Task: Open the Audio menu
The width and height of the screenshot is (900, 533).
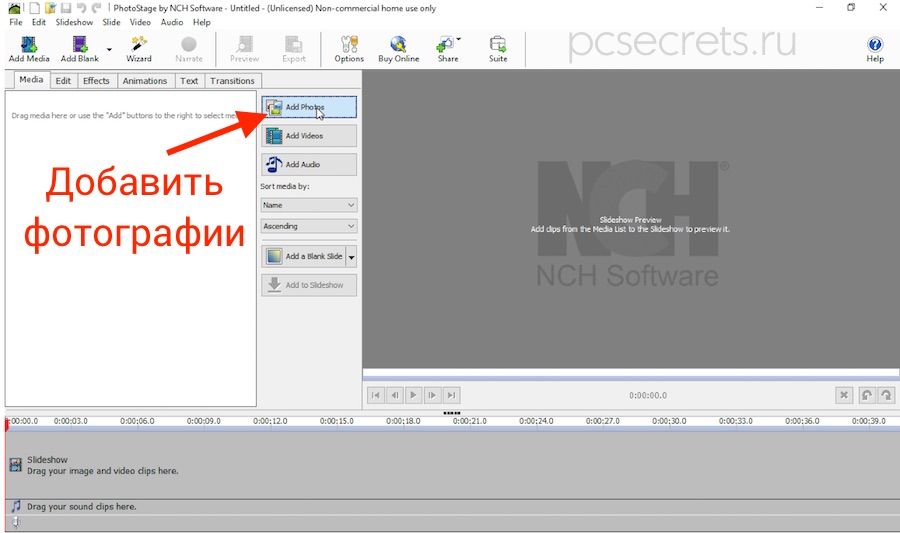Action: [x=172, y=22]
